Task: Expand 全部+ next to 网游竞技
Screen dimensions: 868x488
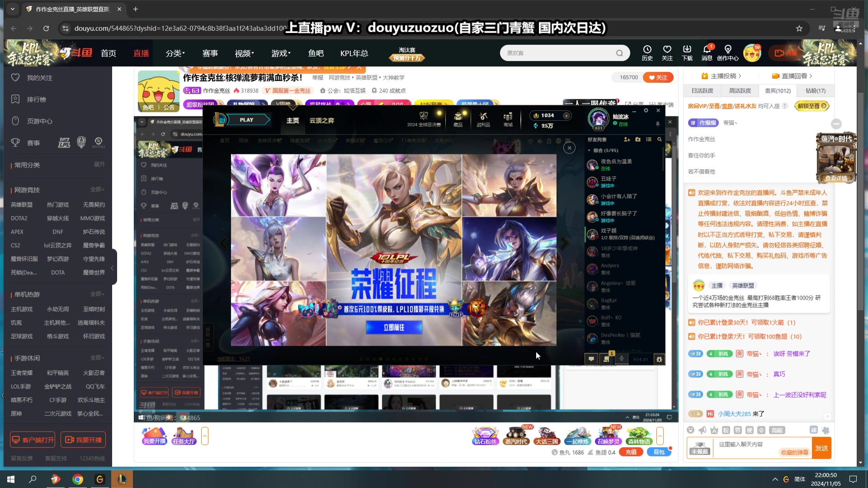Action: pyautogui.click(x=97, y=189)
